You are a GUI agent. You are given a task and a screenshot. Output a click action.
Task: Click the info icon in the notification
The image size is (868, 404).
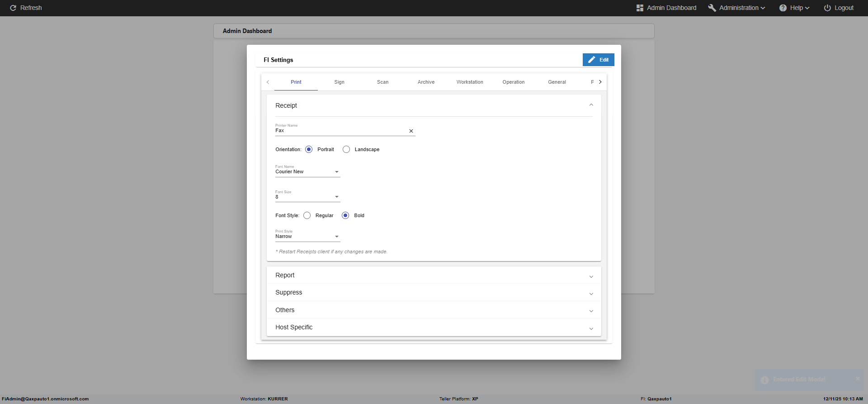[764, 380]
